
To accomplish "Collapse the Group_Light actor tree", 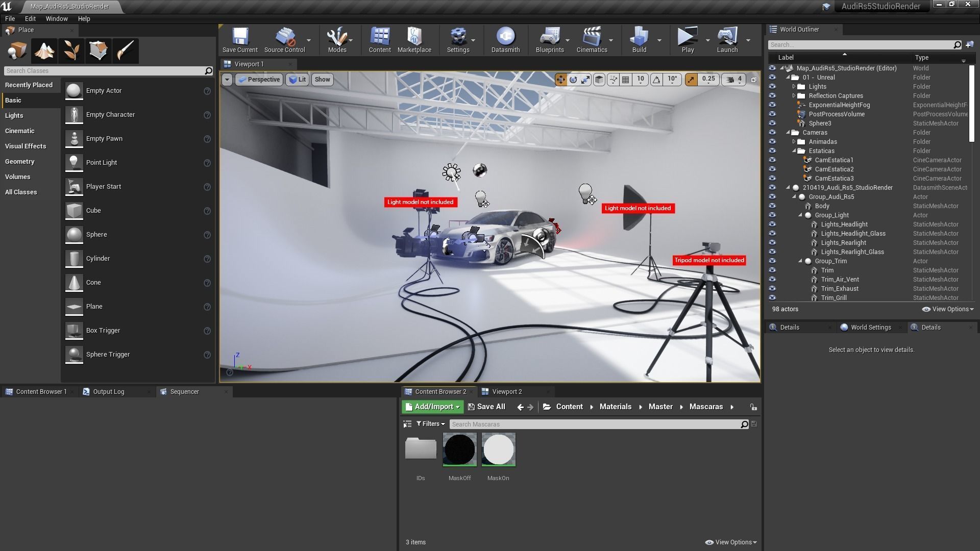I will click(x=800, y=215).
